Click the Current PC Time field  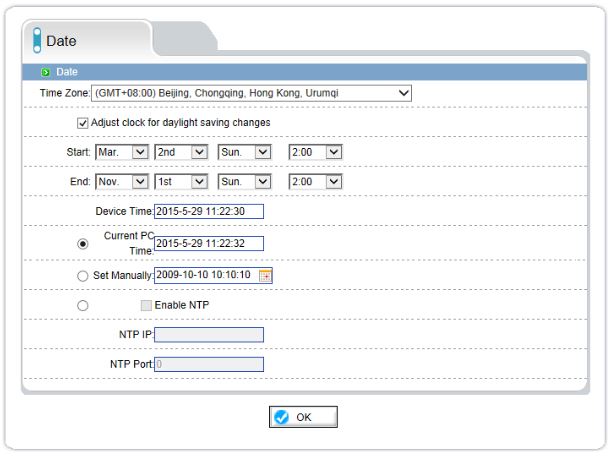(x=209, y=244)
